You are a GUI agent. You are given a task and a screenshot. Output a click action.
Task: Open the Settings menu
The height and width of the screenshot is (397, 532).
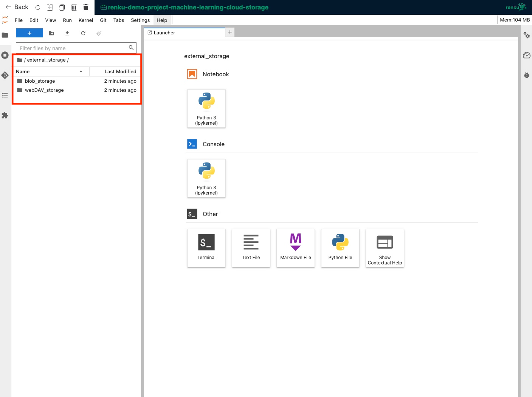point(140,20)
